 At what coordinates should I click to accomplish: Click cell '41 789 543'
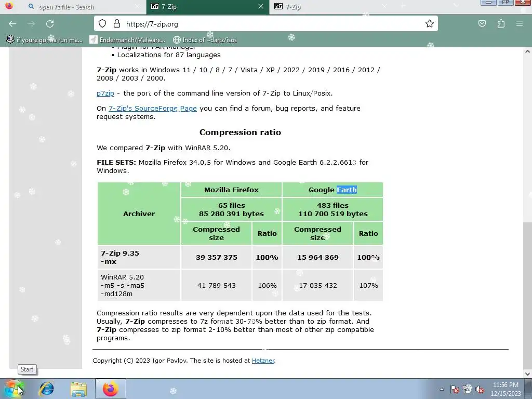pos(217,285)
